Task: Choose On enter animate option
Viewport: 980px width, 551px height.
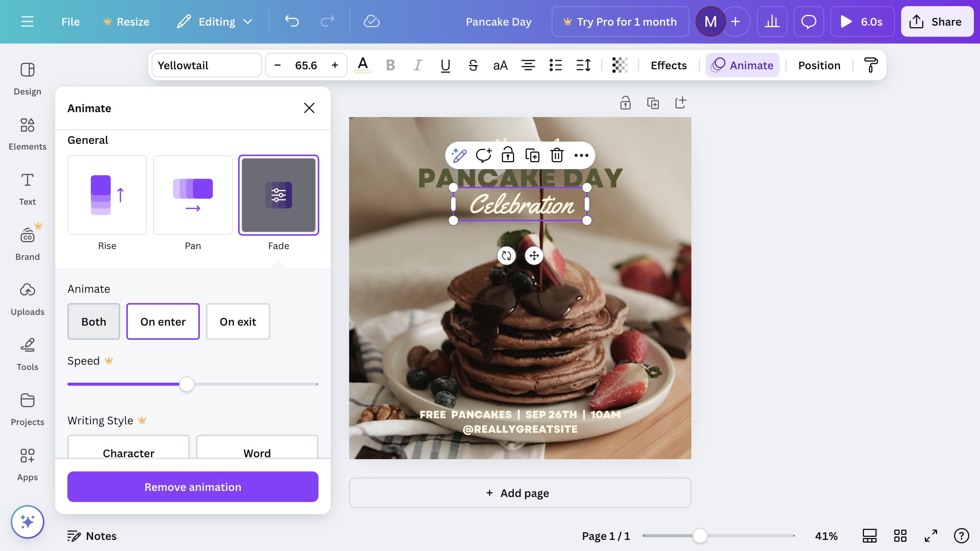Action: click(x=163, y=321)
